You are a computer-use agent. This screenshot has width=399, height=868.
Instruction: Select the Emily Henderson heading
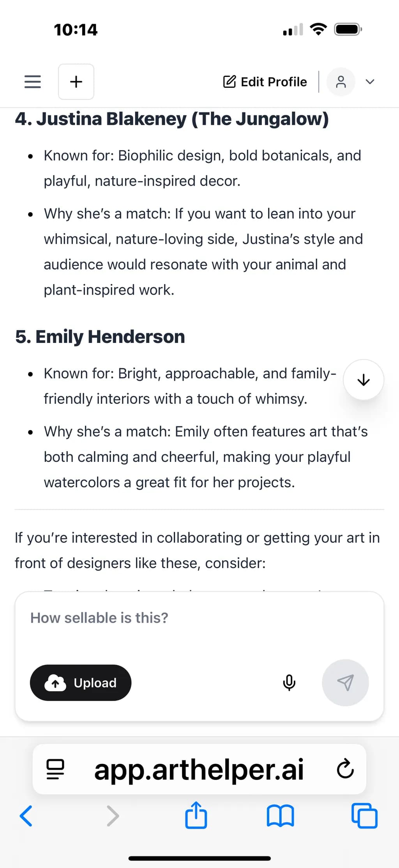coord(100,337)
